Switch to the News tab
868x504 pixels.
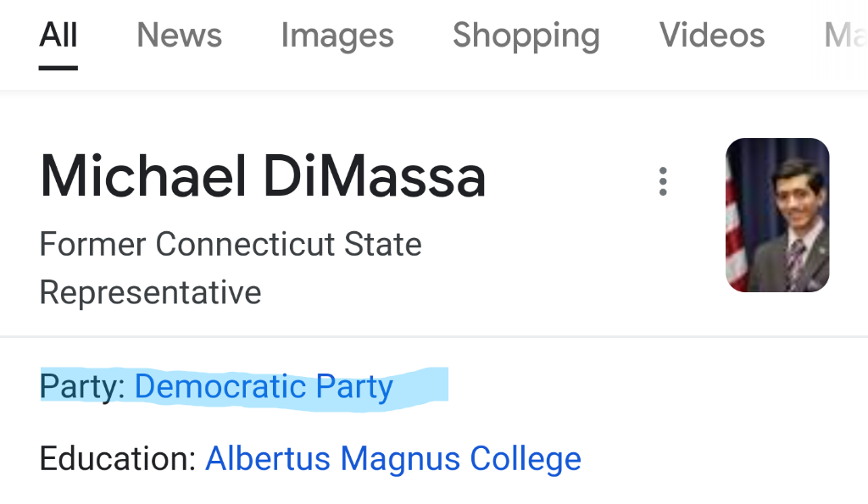coord(179,36)
